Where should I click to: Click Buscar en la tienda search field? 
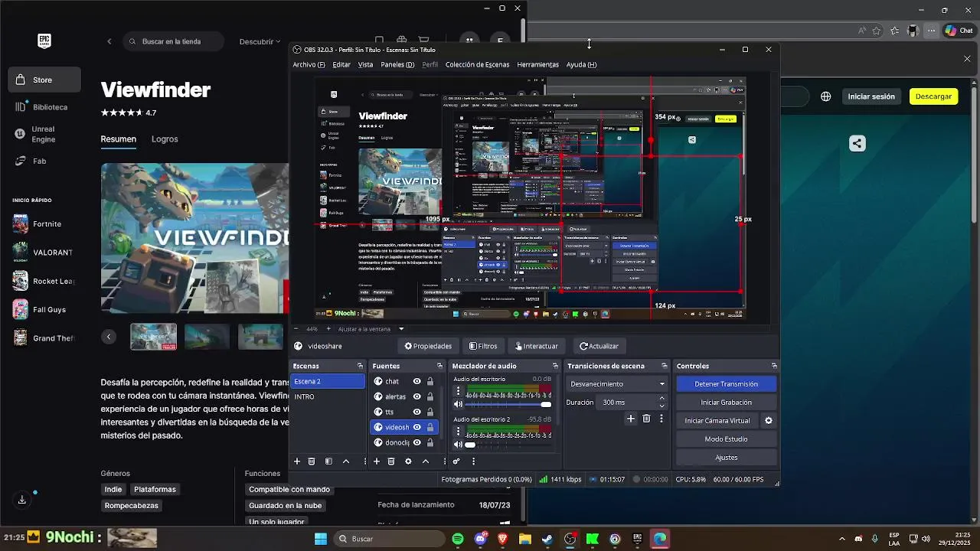tap(174, 41)
